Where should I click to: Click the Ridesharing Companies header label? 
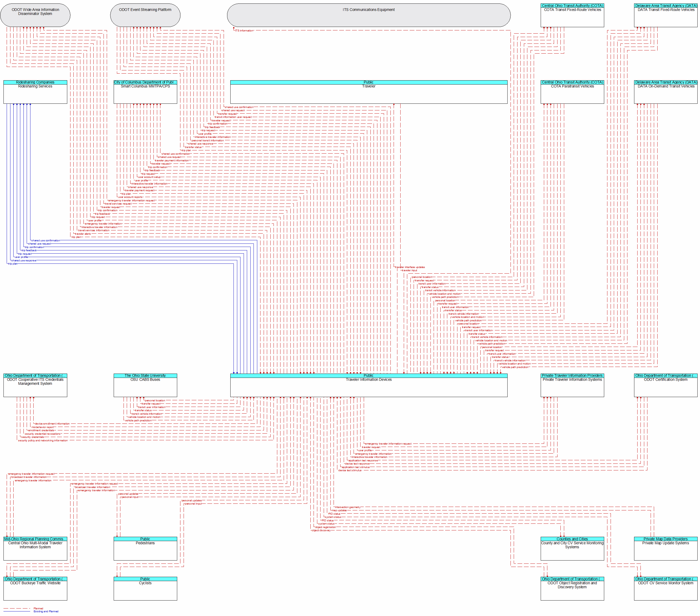click(x=35, y=82)
